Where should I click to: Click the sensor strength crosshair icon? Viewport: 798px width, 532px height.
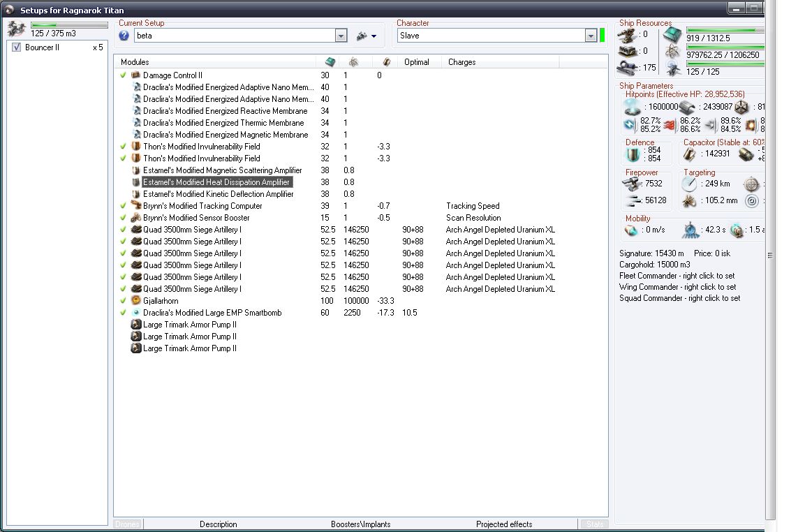click(x=751, y=184)
